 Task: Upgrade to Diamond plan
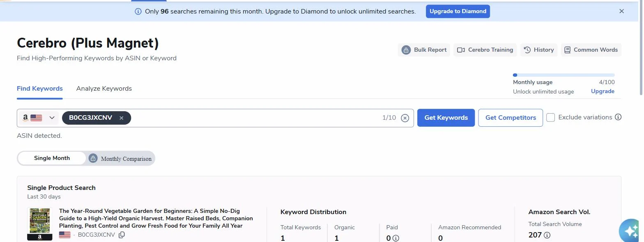(458, 11)
